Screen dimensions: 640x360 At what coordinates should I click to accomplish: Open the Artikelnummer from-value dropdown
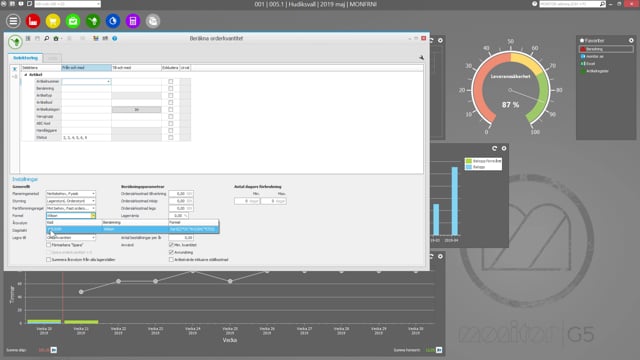click(x=108, y=82)
